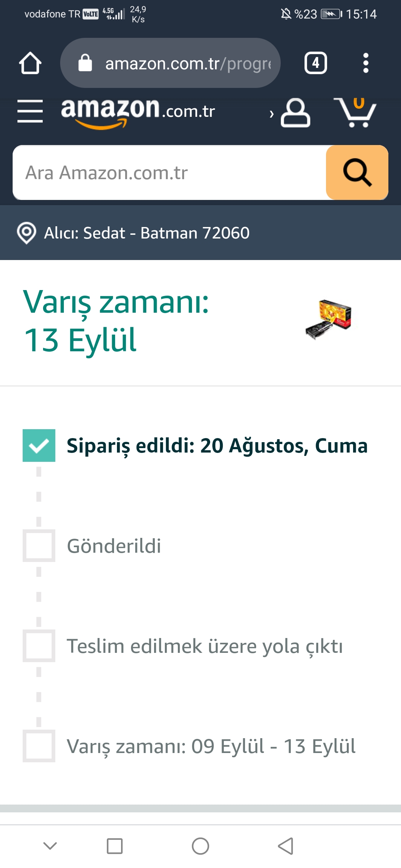The height and width of the screenshot is (868, 401).
Task: Focus the Ara Amazon.com.tr search field
Action: coord(169,173)
